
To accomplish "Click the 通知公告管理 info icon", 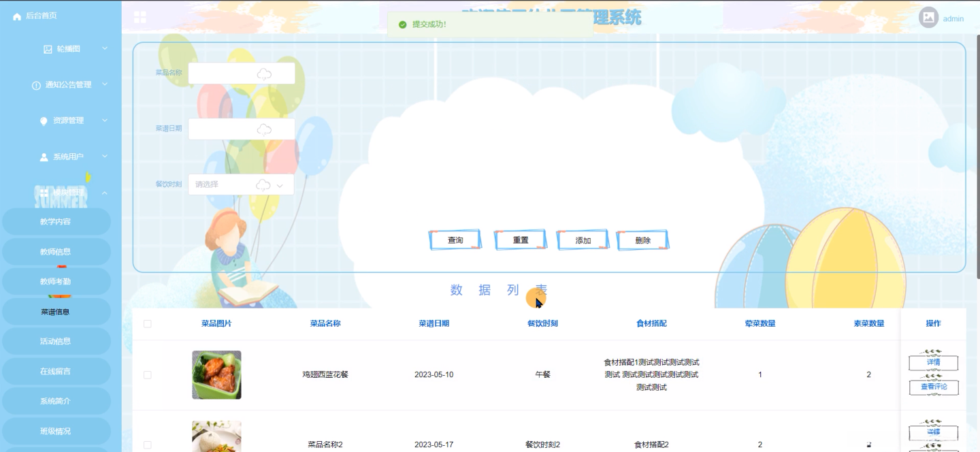I will pos(36,85).
